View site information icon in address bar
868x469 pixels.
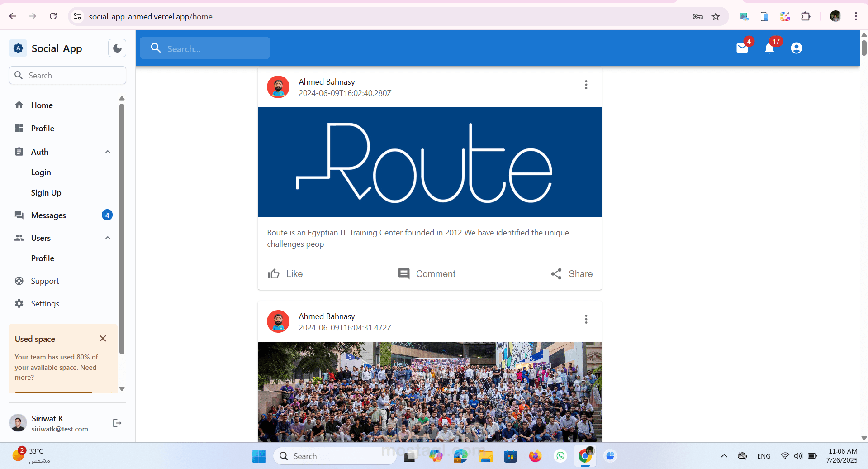pos(77,16)
